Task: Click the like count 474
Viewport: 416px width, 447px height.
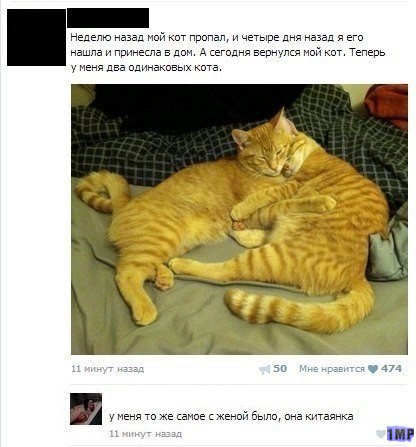Action: (391, 369)
